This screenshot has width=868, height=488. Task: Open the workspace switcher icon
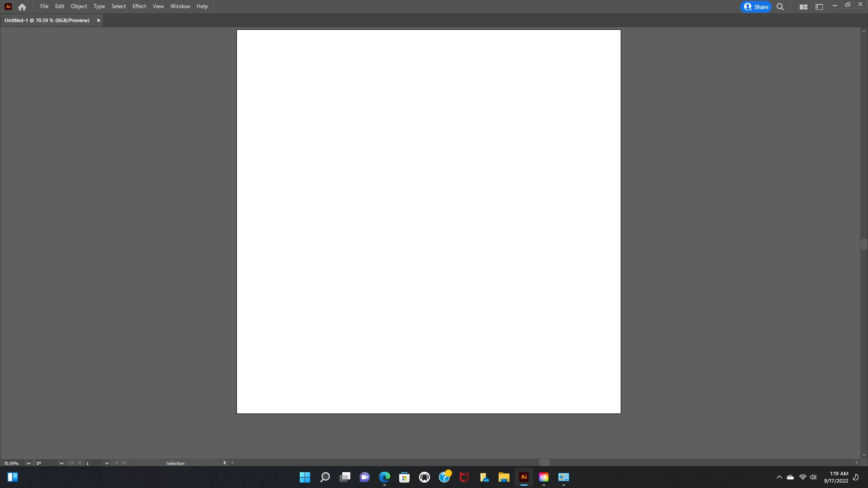(x=819, y=7)
